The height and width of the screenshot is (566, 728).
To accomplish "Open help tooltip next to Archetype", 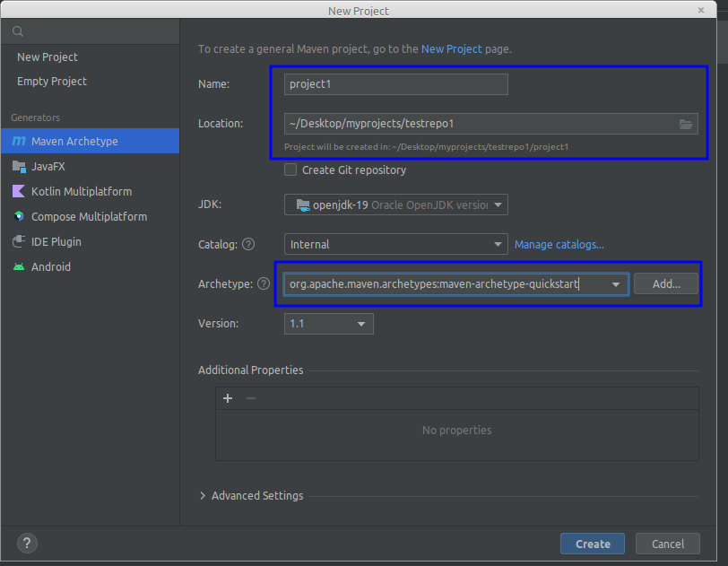I will (264, 283).
